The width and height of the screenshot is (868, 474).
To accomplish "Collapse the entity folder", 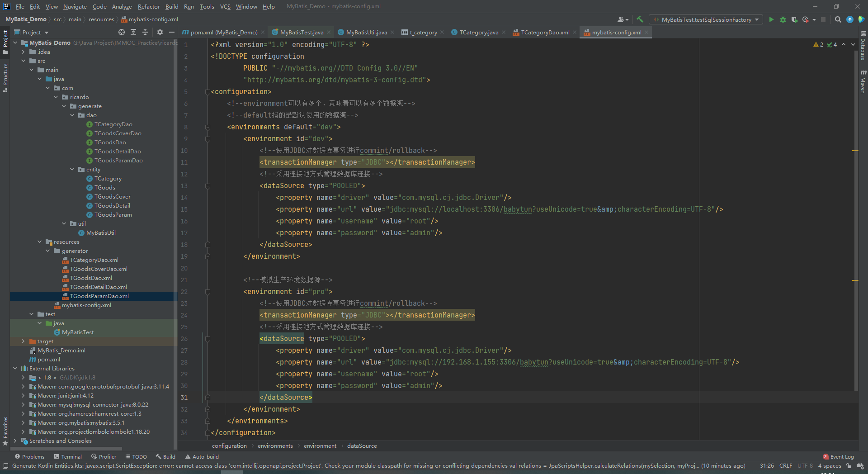I will [x=72, y=170].
